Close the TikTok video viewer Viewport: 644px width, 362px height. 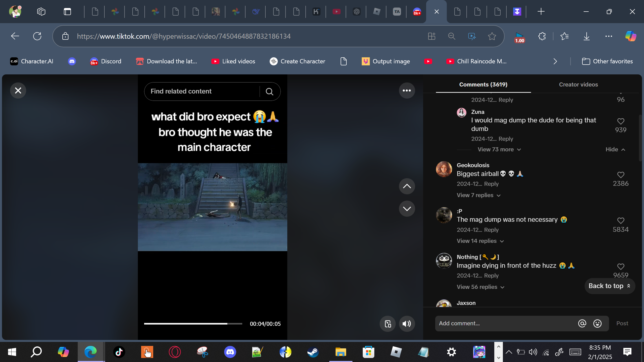[x=18, y=90]
